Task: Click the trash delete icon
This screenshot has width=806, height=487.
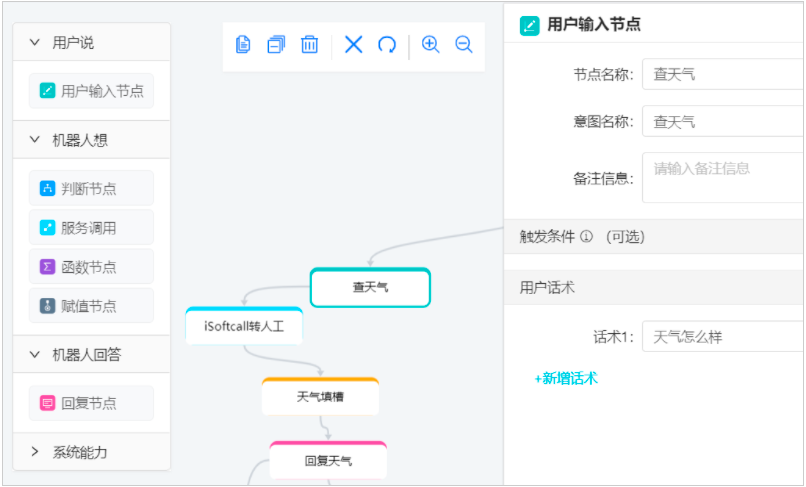Action: click(310, 44)
